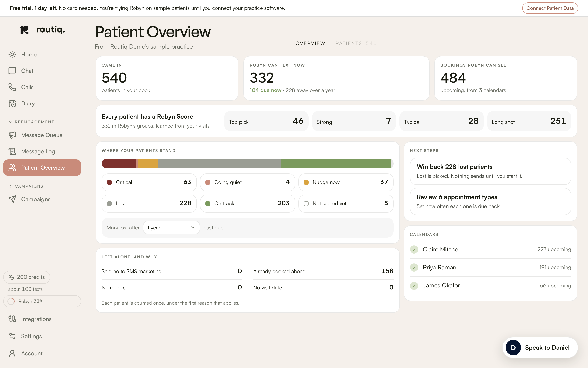
Task: Filter by the Long shot score group
Action: [529, 121]
